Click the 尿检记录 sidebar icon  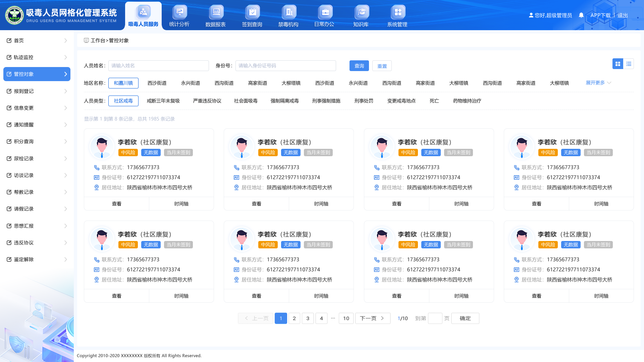pyautogui.click(x=9, y=159)
